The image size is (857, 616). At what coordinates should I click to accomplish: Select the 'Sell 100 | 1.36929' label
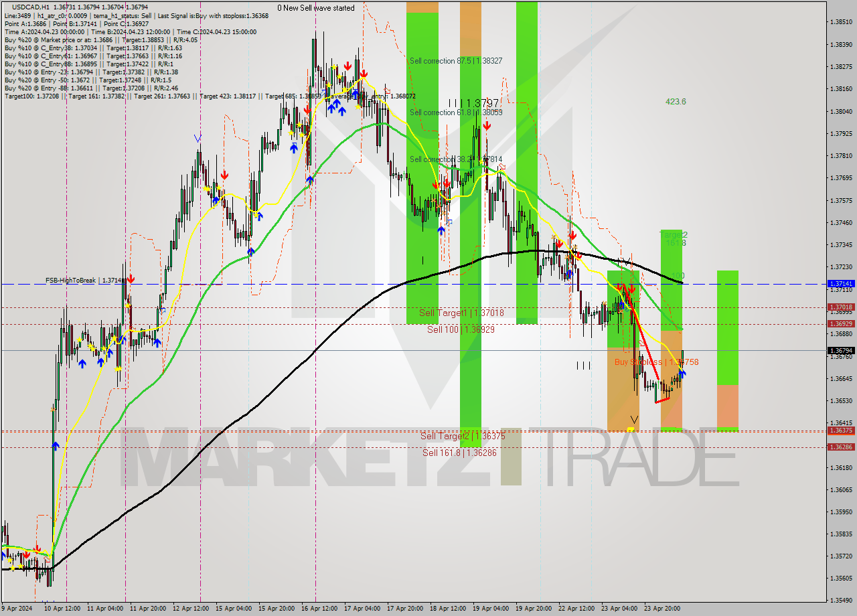pos(461,329)
